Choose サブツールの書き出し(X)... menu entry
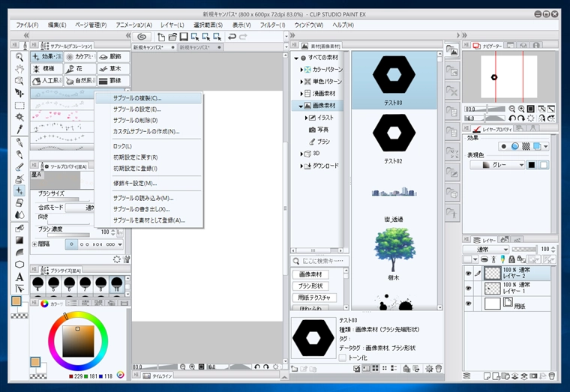 (x=148, y=209)
